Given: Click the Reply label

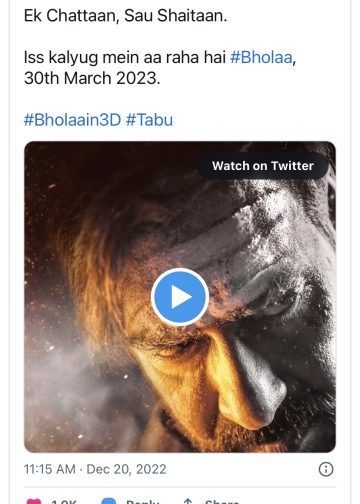Looking at the screenshot, I should click(x=143, y=501).
